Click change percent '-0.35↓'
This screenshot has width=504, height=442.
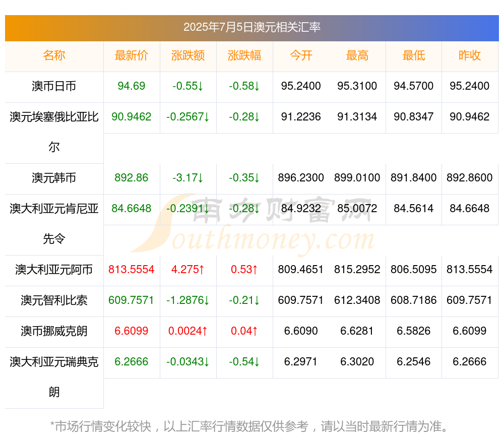244,178
